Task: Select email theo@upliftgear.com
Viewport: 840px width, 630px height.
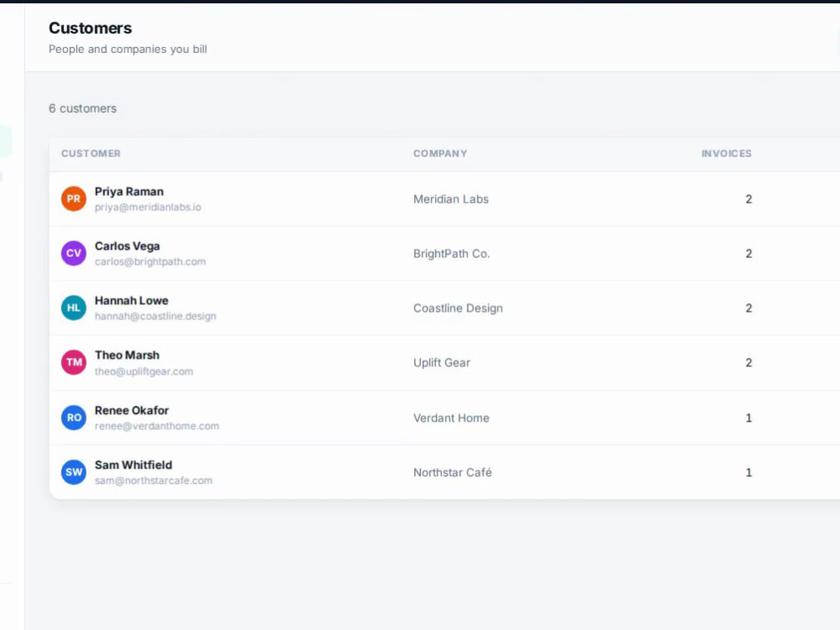Action: coord(144,372)
